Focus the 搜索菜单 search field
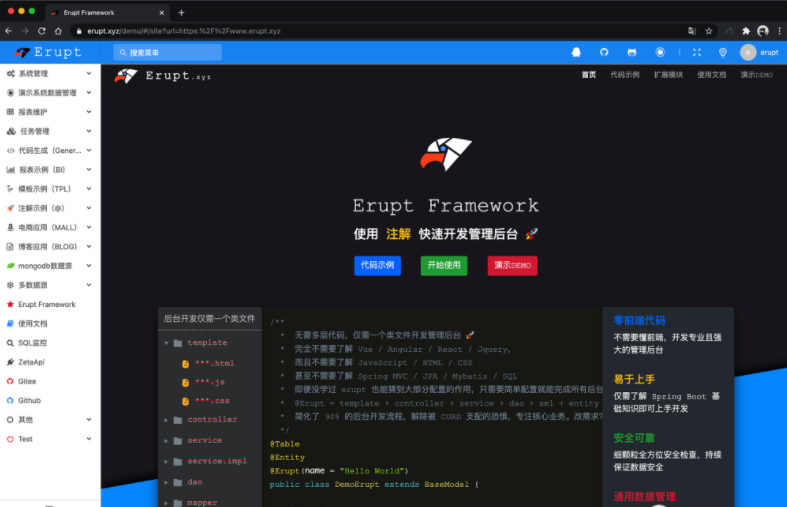The height and width of the screenshot is (507, 787). point(168,52)
